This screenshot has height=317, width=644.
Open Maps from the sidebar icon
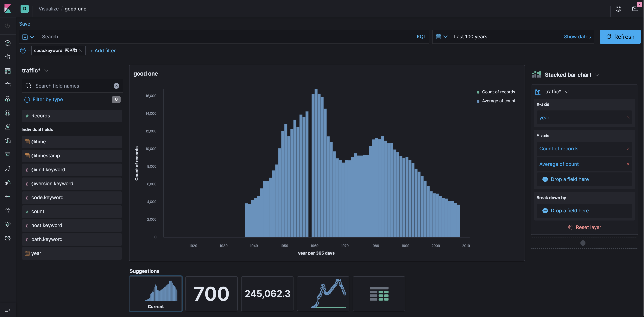tap(8, 99)
